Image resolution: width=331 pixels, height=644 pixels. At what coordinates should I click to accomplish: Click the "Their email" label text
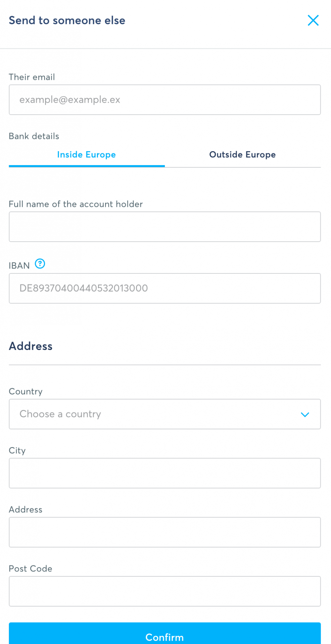click(32, 77)
